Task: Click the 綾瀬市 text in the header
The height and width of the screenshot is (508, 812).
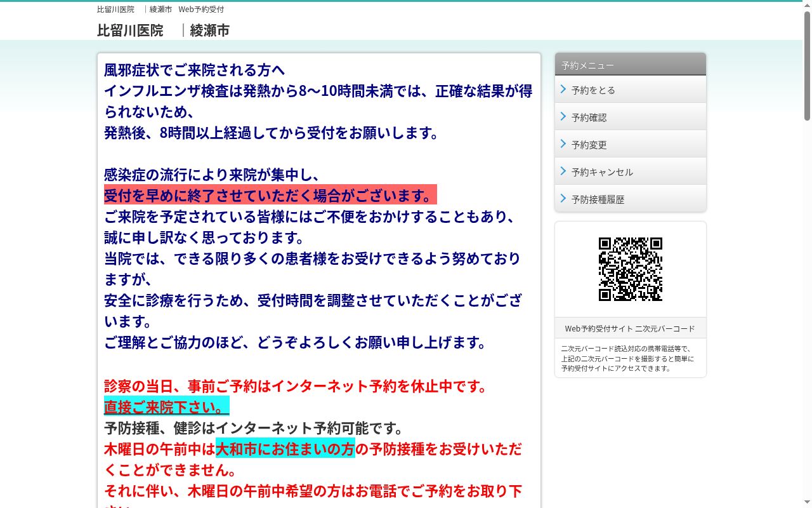Action: 209,30
